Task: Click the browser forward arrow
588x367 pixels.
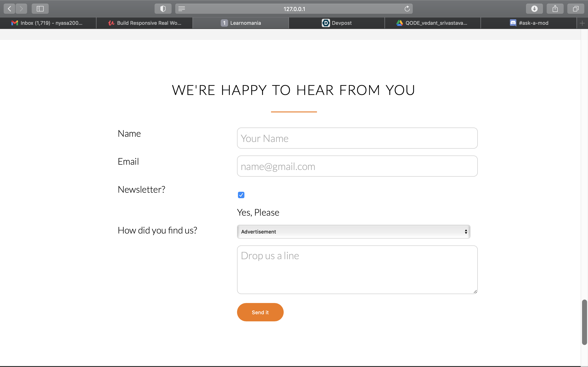Action: (x=21, y=9)
